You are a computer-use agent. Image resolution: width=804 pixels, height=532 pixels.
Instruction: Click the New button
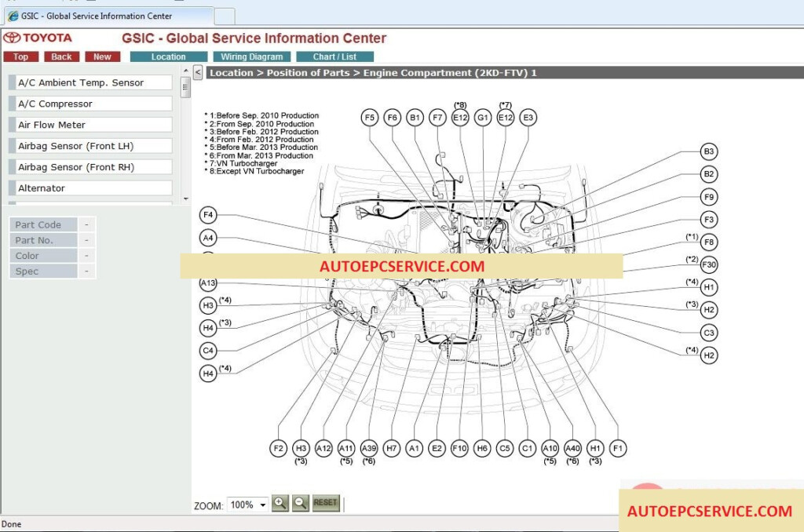[103, 57]
